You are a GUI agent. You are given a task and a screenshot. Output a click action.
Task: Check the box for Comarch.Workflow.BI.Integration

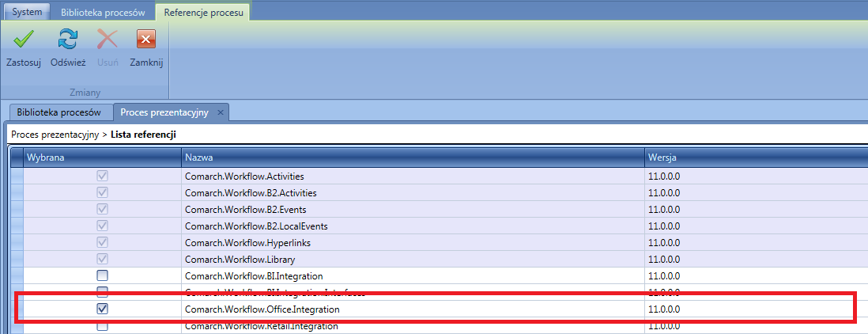[103, 275]
